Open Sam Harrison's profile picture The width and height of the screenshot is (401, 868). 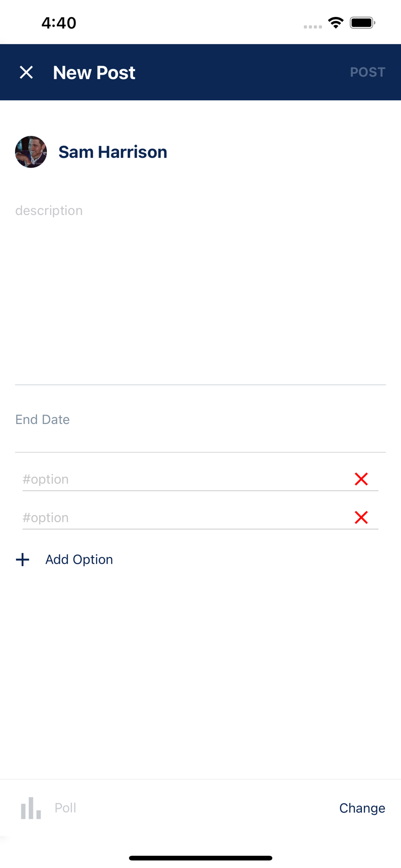(31, 152)
